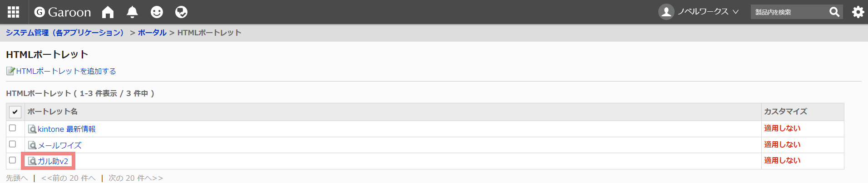Check the box for ガル助v2 row
This screenshot has height=183, width=868.
point(13,160)
